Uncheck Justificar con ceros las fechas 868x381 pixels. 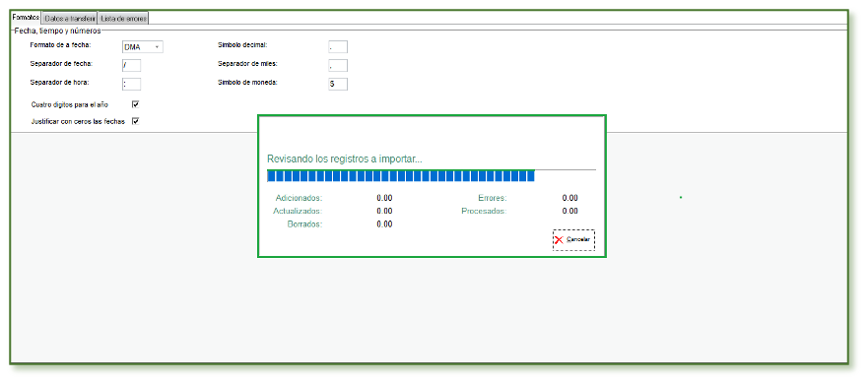tap(136, 121)
